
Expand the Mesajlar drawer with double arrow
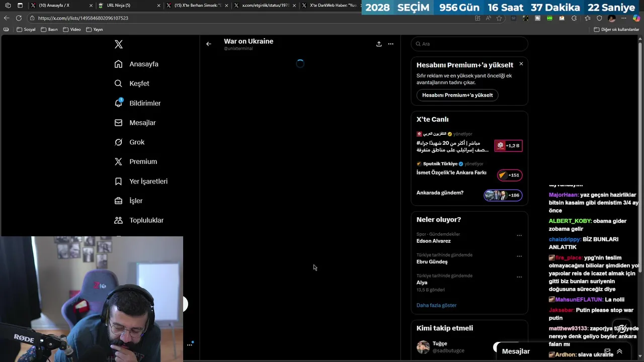point(619,351)
